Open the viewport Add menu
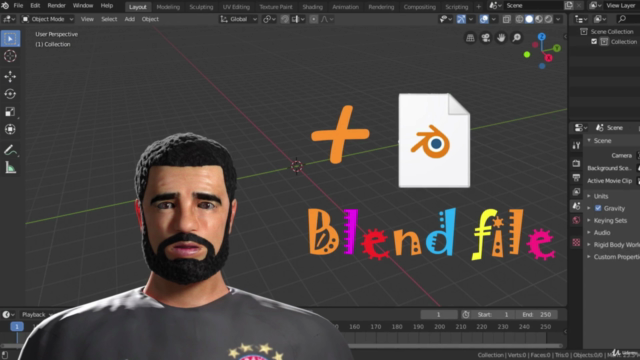This screenshot has width=640, height=360. (x=129, y=19)
